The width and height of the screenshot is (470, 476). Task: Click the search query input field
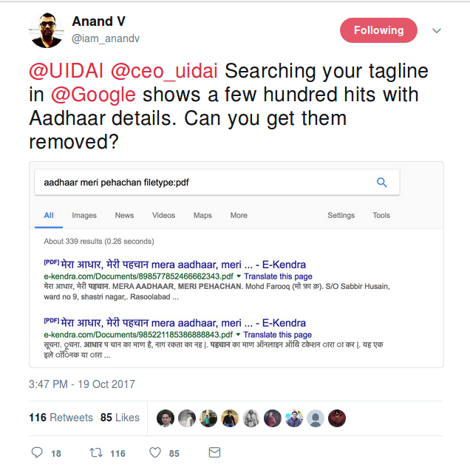[x=200, y=183]
